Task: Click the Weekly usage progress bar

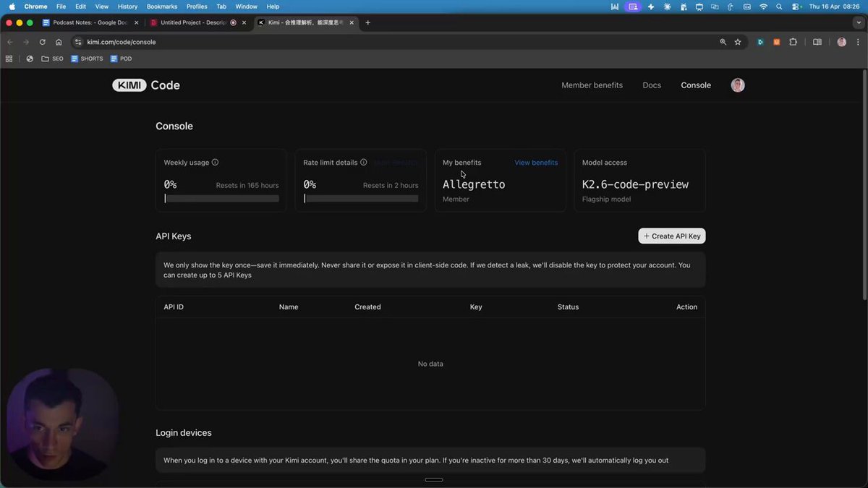Action: [x=221, y=198]
